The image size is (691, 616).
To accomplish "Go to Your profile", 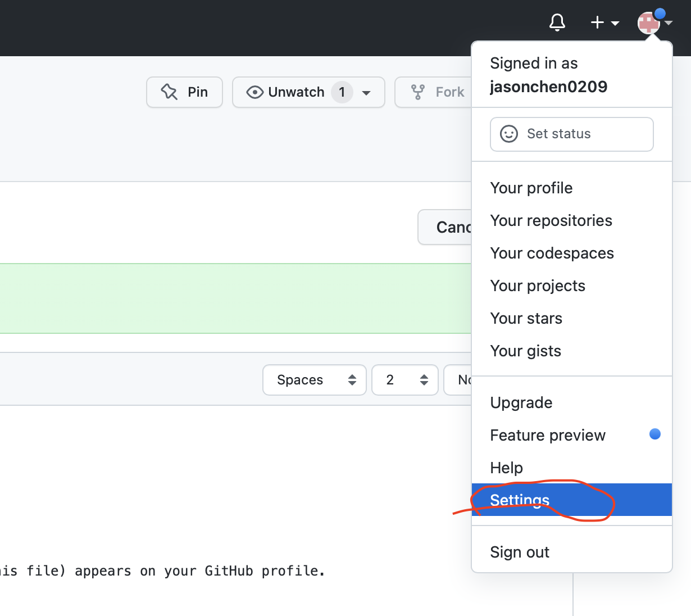I will click(x=531, y=188).
